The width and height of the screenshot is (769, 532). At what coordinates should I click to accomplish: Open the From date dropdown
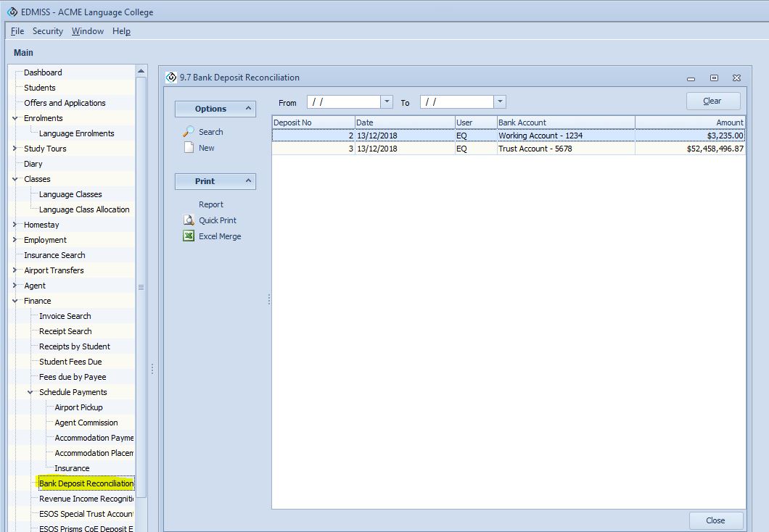click(x=387, y=102)
